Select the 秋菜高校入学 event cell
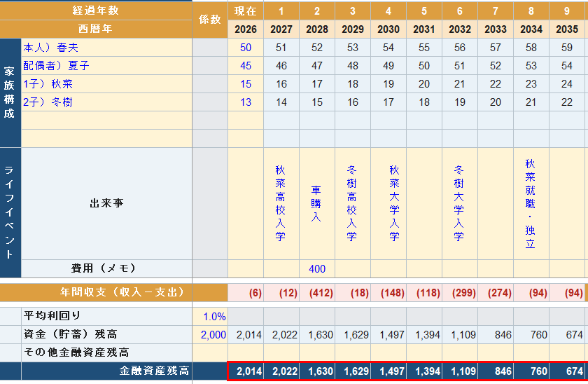588x384 pixels. point(281,203)
